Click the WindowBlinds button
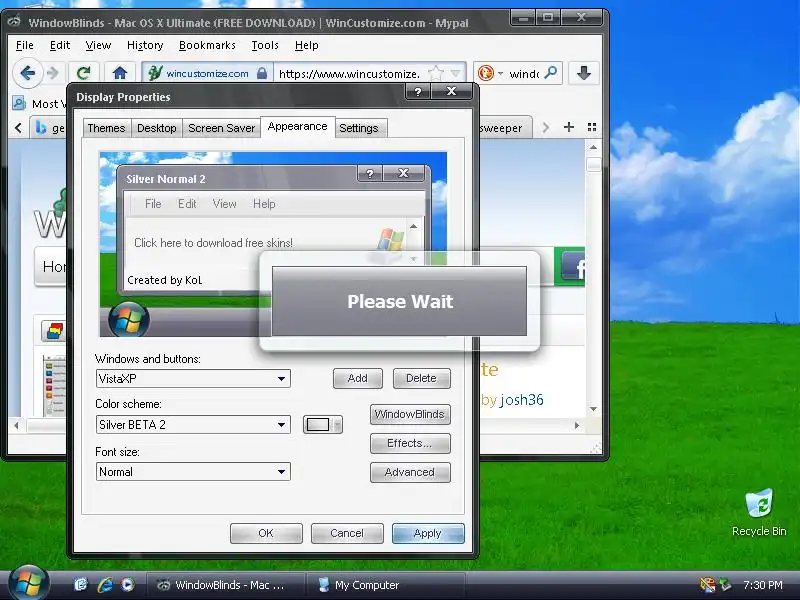 [410, 414]
